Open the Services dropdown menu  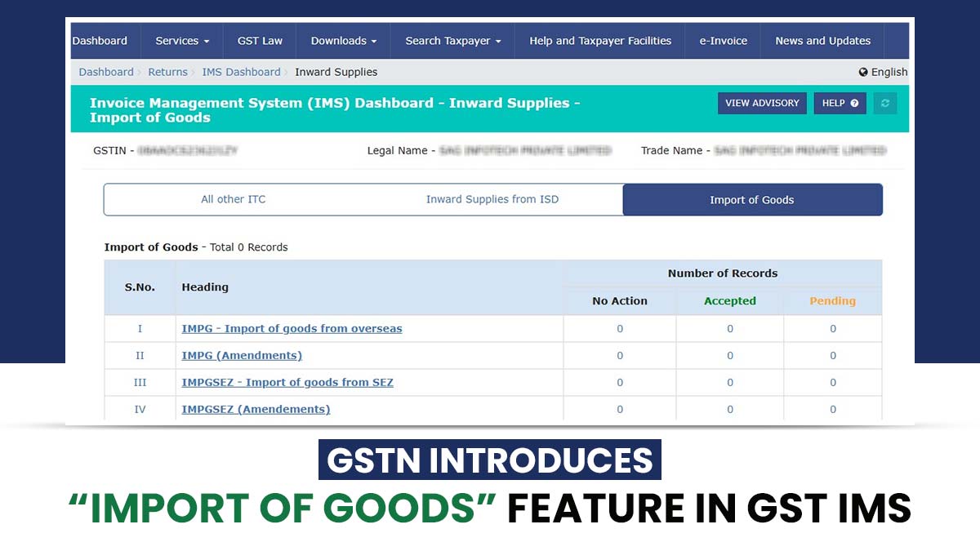tap(182, 41)
